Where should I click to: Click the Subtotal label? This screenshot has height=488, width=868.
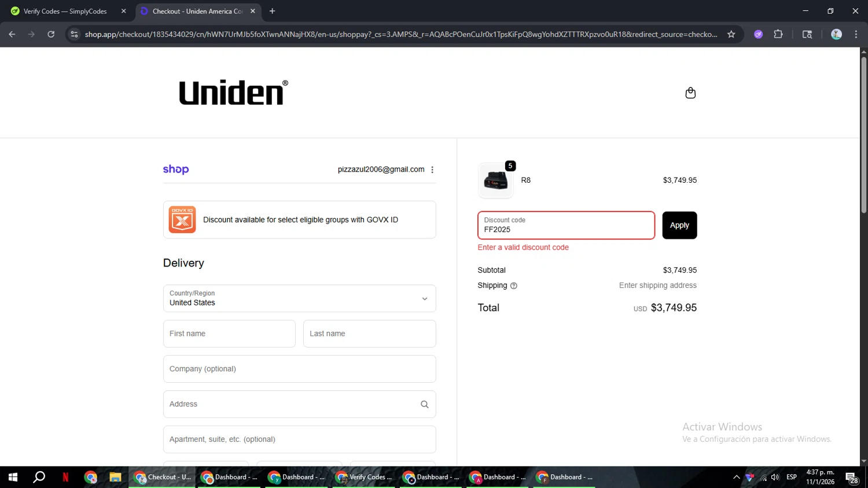[x=491, y=270]
